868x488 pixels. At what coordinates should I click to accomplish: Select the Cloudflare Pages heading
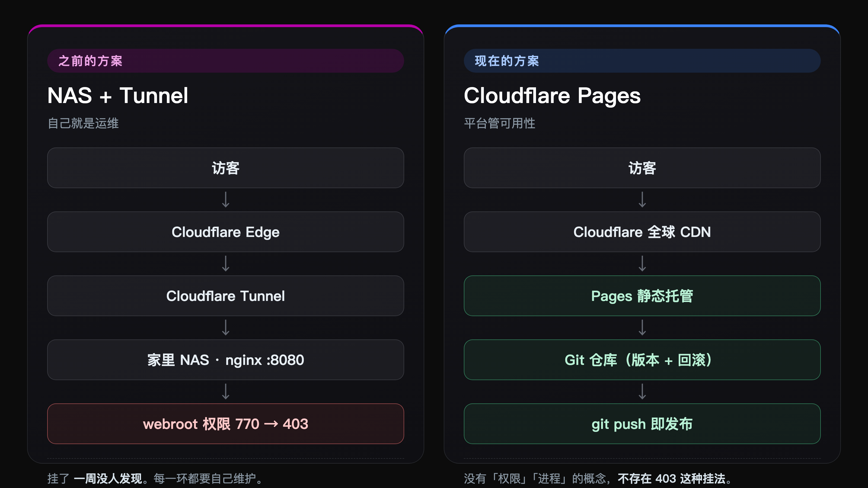[x=552, y=96]
